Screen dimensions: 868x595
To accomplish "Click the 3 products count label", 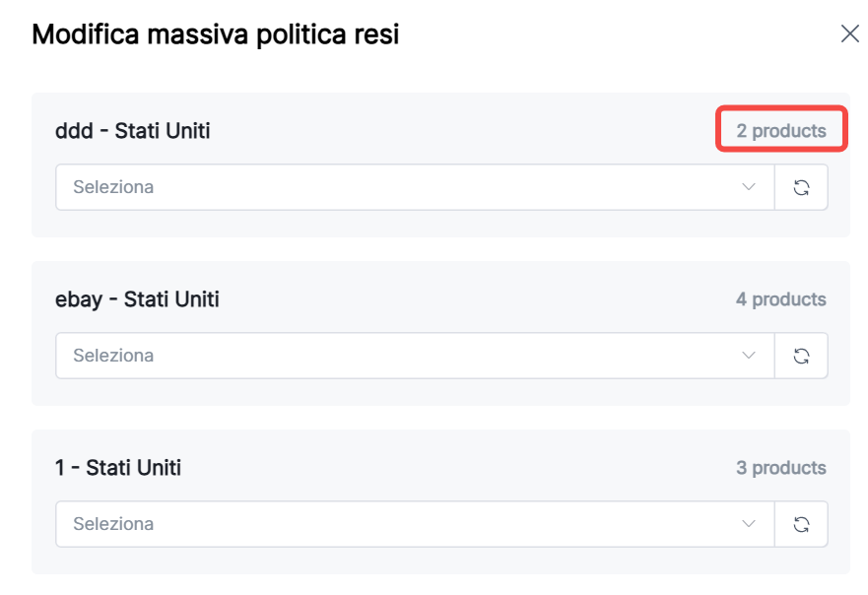I will (x=781, y=468).
